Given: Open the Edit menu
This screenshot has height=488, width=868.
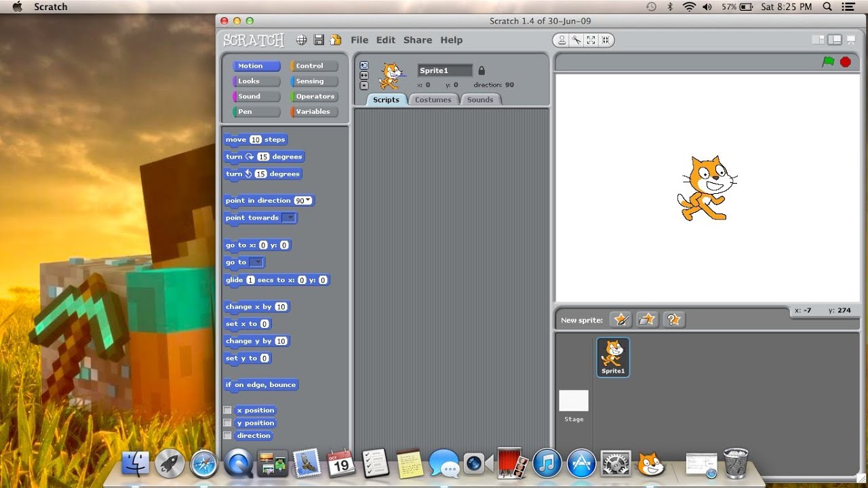Looking at the screenshot, I should [386, 40].
